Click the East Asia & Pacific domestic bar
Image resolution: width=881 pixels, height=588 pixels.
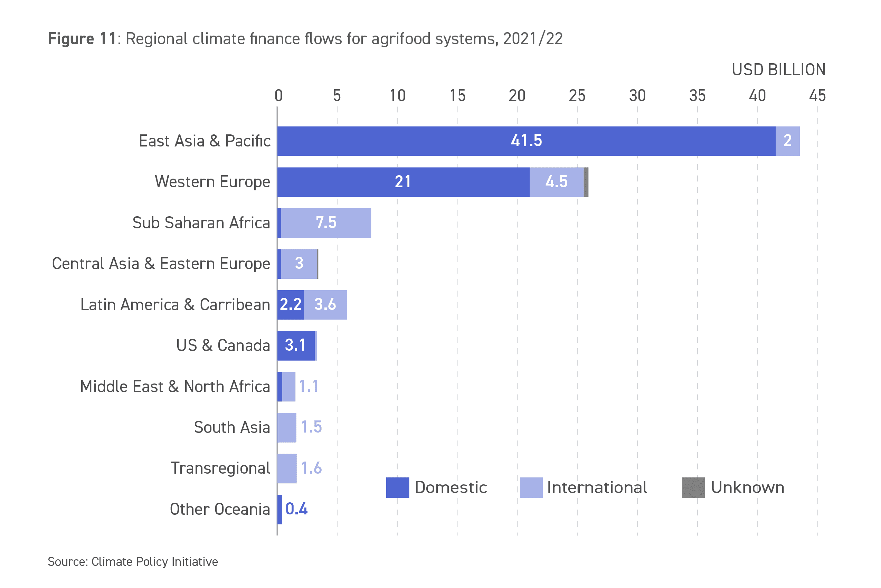[526, 141]
